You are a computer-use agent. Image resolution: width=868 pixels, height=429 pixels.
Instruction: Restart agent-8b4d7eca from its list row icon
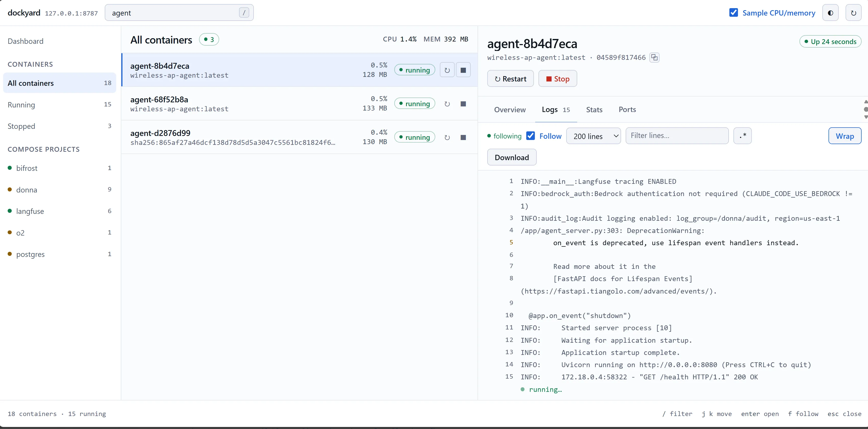pos(447,70)
